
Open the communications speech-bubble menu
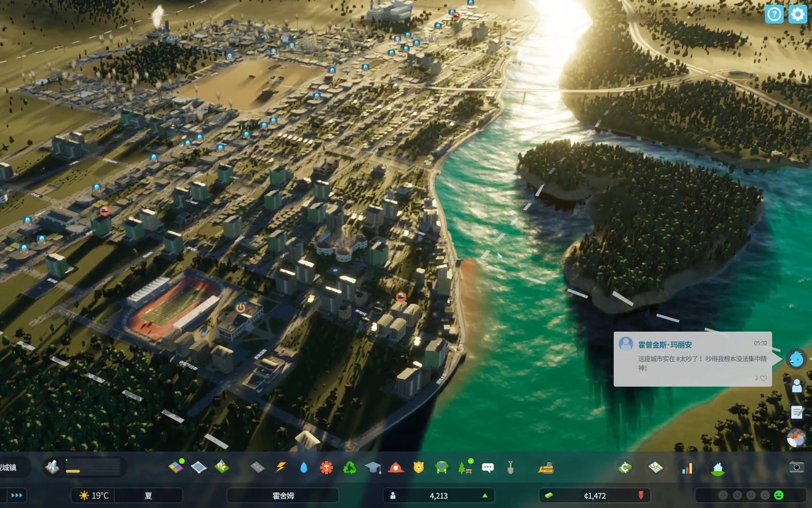coord(488,468)
